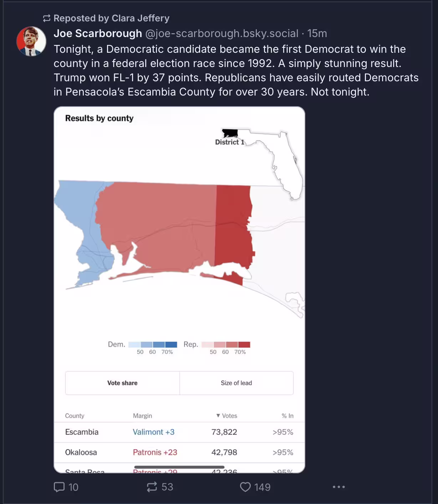The width and height of the screenshot is (438, 504).
Task: Click the black District 1 map marker
Action: point(230,133)
